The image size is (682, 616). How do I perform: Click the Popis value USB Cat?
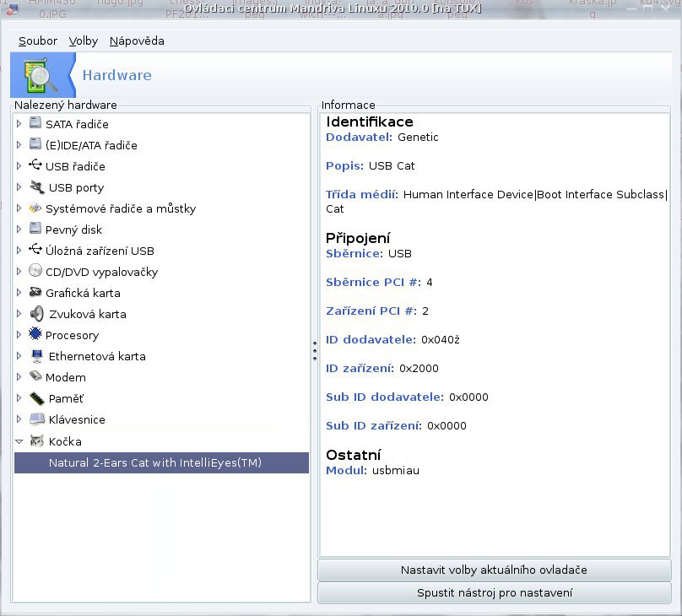point(392,165)
